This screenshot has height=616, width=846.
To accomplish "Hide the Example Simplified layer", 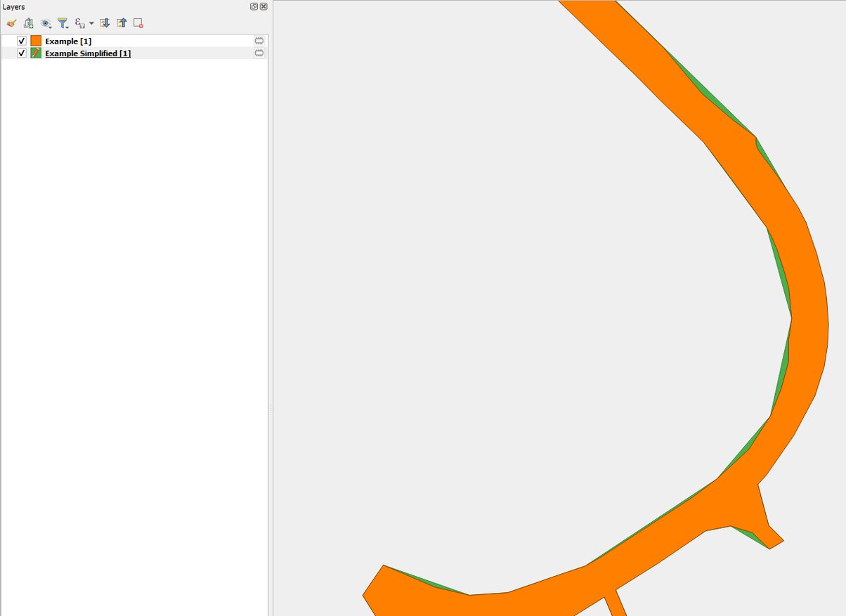I will (21, 53).
